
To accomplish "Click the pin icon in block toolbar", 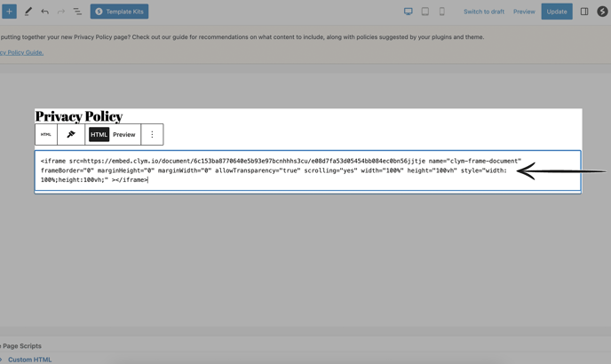I will tap(71, 134).
